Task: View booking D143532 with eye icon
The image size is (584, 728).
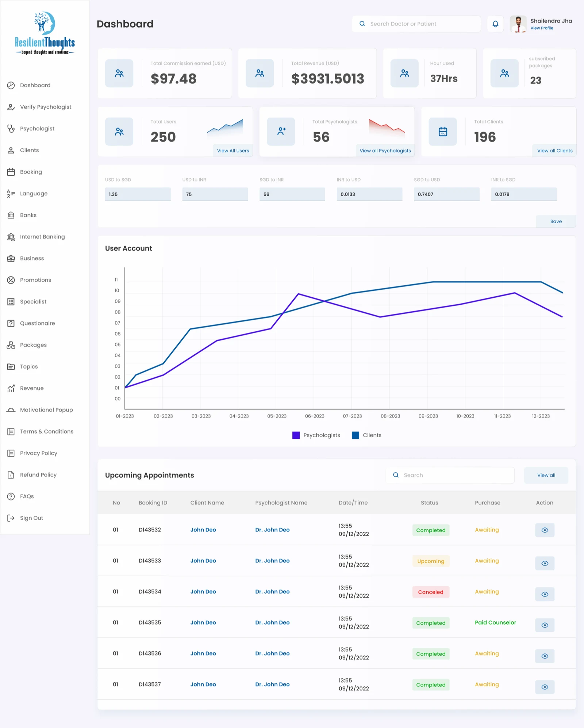Action: (545, 530)
